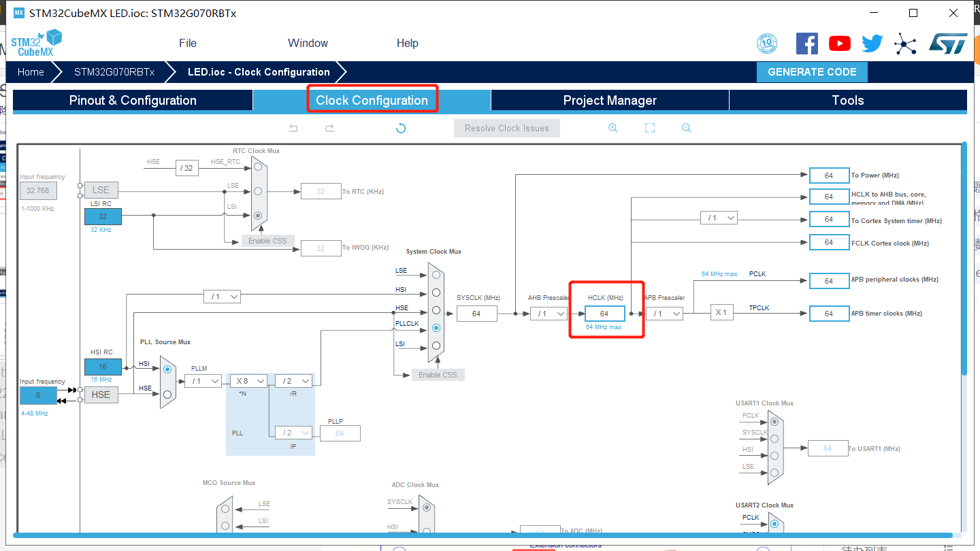Viewport: 980px width, 551px height.
Task: Open the APB Prescaler dropdown
Action: click(x=664, y=314)
